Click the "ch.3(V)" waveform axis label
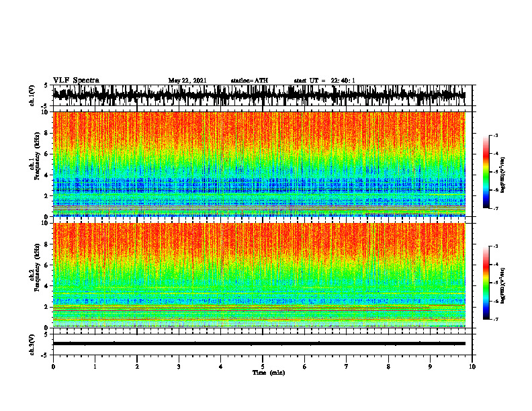Viewport: 532px width, 411px height. pos(32,345)
